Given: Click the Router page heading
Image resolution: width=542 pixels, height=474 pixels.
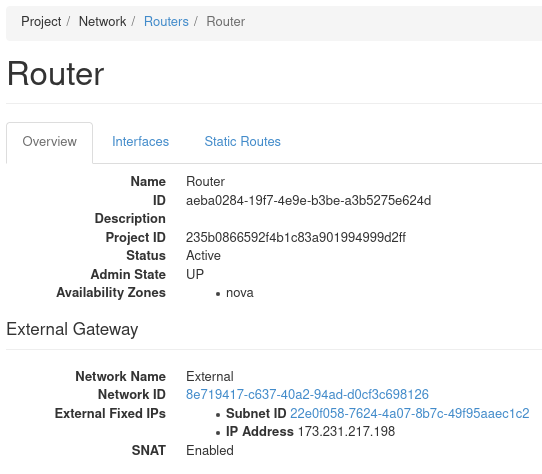Looking at the screenshot, I should (x=55, y=74).
